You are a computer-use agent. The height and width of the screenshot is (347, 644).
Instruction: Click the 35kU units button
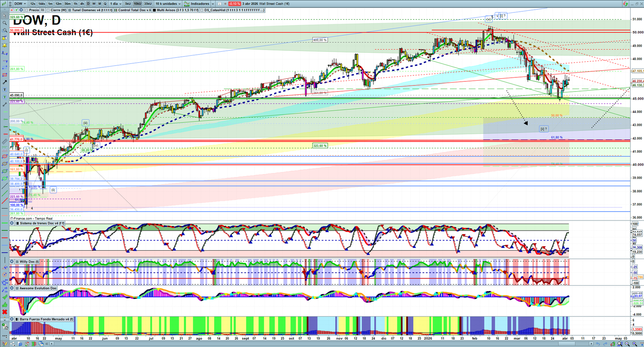click(148, 4)
